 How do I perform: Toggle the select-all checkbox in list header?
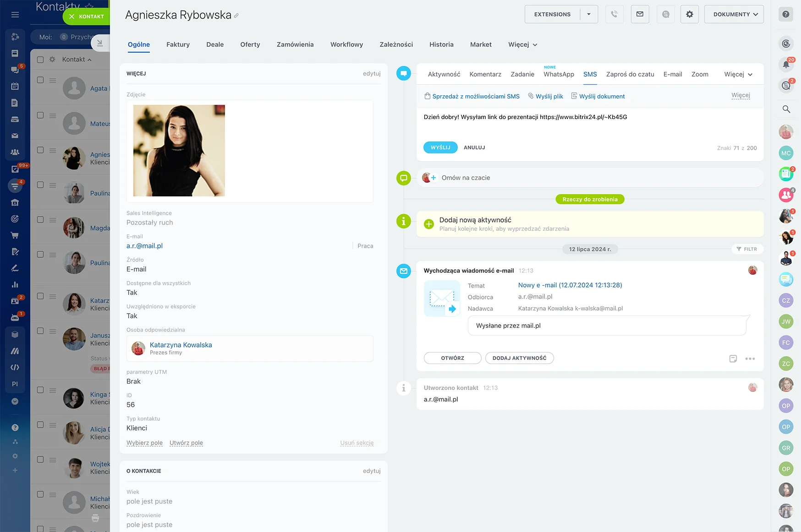tap(40, 60)
